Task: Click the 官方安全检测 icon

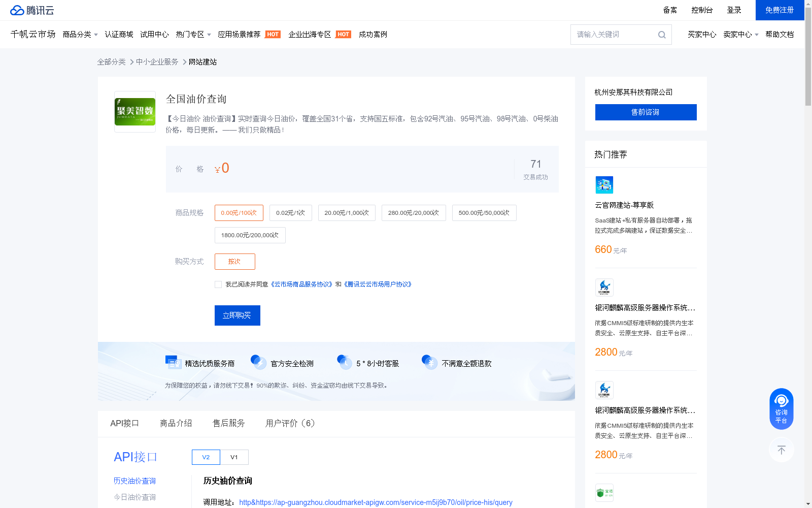Action: coord(259,362)
